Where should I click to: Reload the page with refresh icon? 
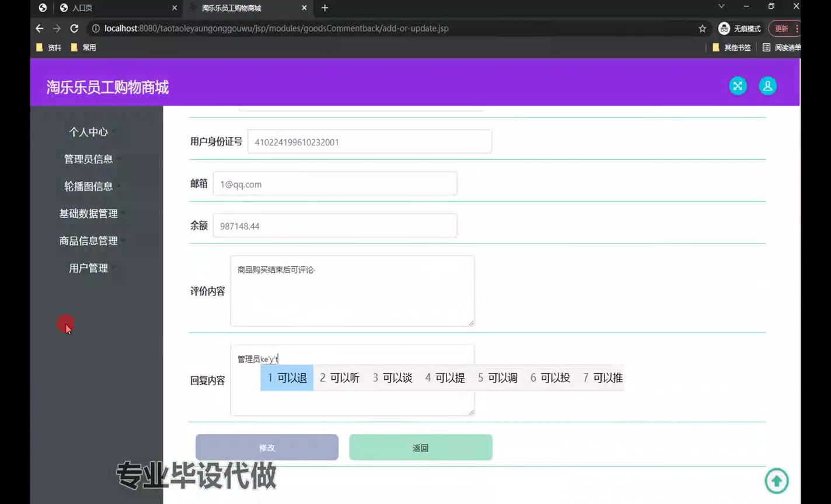pyautogui.click(x=74, y=28)
